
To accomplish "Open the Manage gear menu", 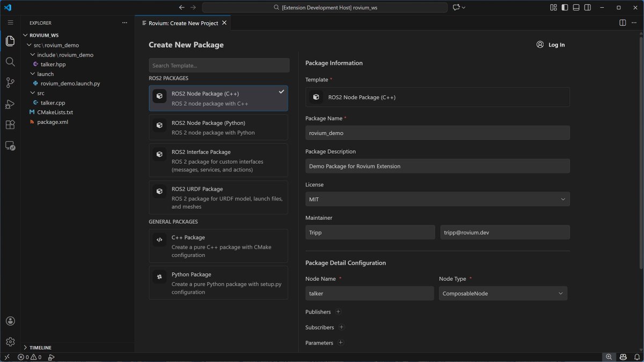I will pyautogui.click(x=10, y=342).
